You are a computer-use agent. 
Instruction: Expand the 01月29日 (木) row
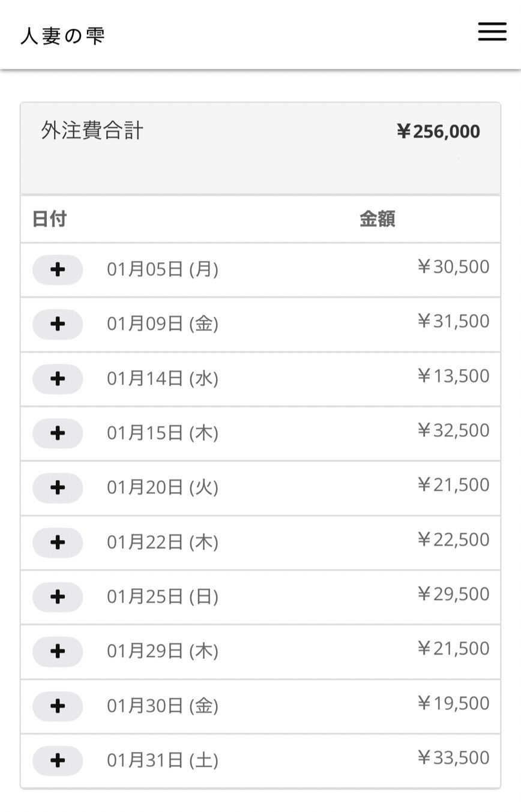[58, 651]
